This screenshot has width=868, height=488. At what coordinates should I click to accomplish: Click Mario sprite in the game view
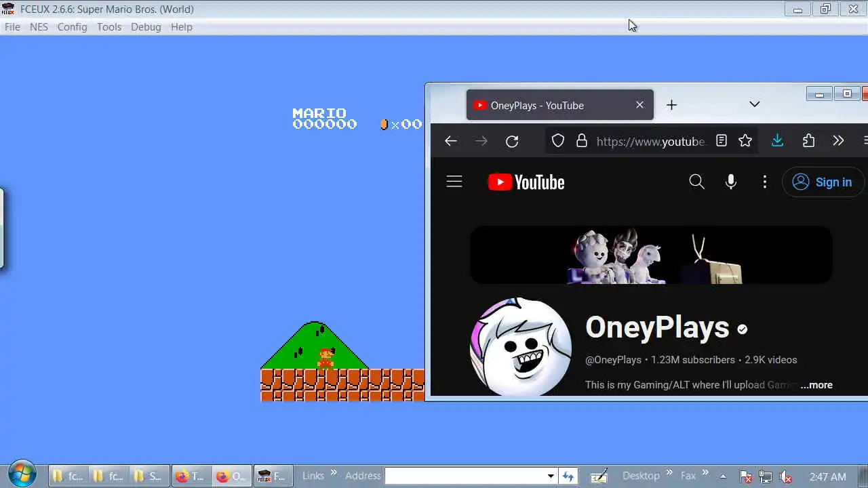pos(326,358)
